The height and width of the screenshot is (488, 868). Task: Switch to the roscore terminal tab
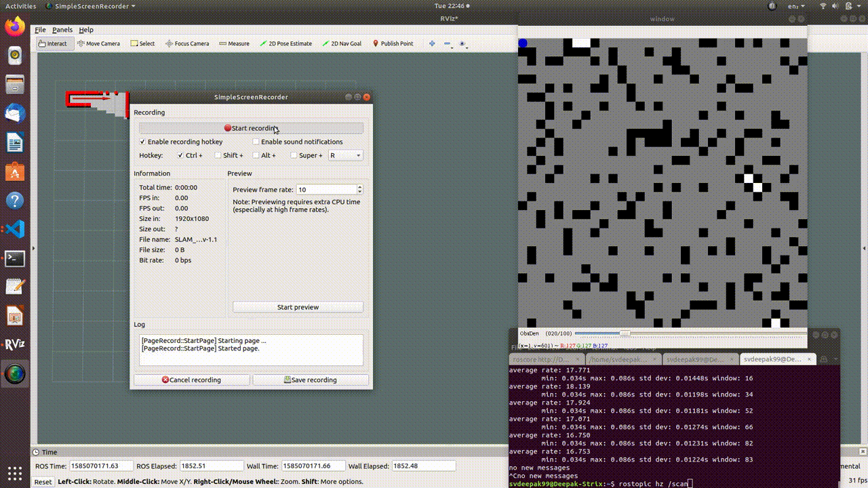pyautogui.click(x=546, y=359)
